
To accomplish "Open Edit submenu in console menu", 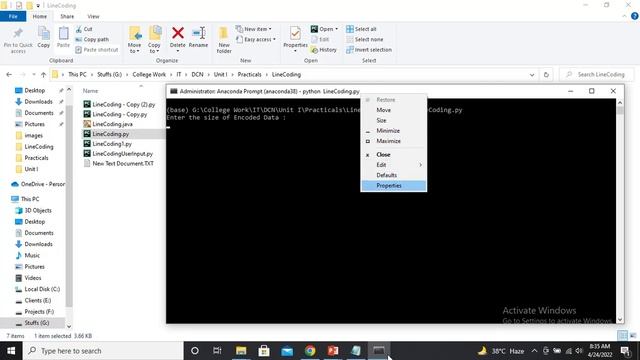I will 394,165.
